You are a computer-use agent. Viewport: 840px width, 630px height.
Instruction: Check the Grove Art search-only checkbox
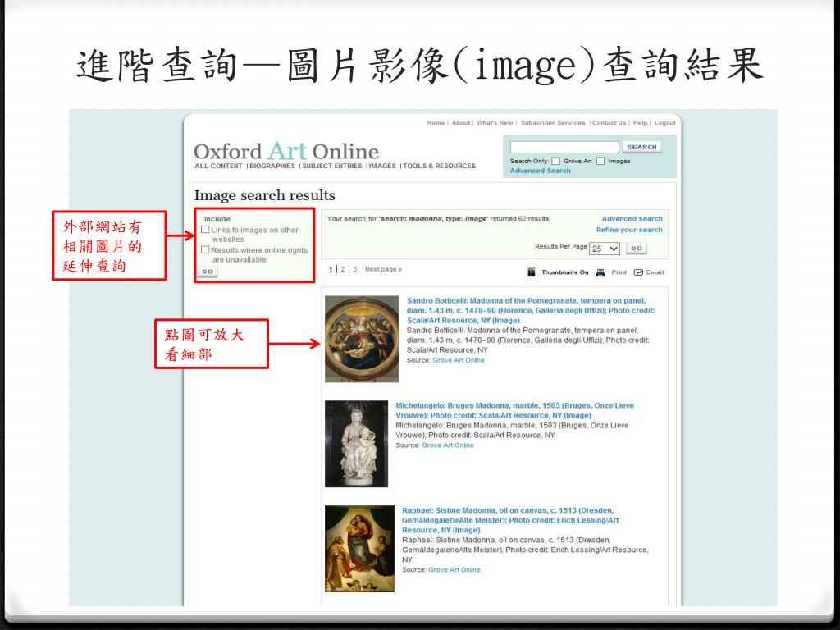coord(556,161)
